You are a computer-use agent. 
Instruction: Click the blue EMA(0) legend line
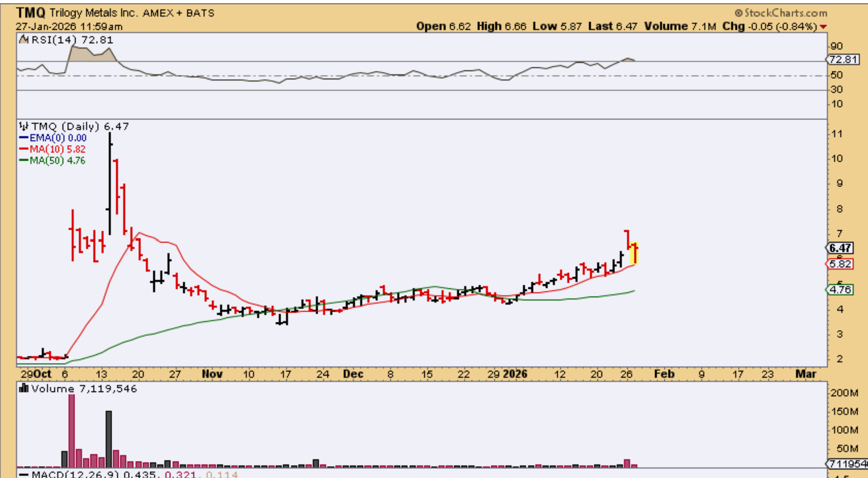tap(24, 138)
